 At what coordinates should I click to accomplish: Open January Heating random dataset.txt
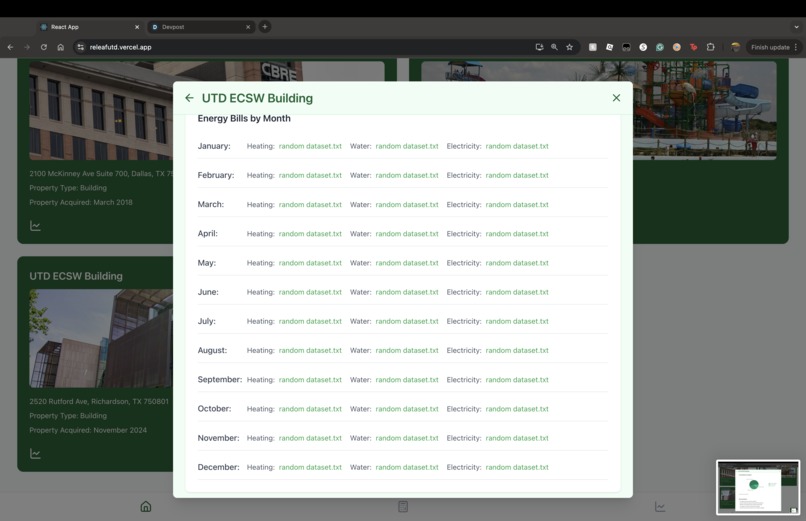[310, 146]
